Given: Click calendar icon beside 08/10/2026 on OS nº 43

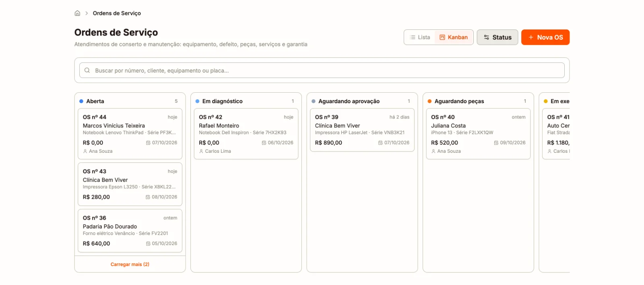Looking at the screenshot, I should click(x=148, y=197).
